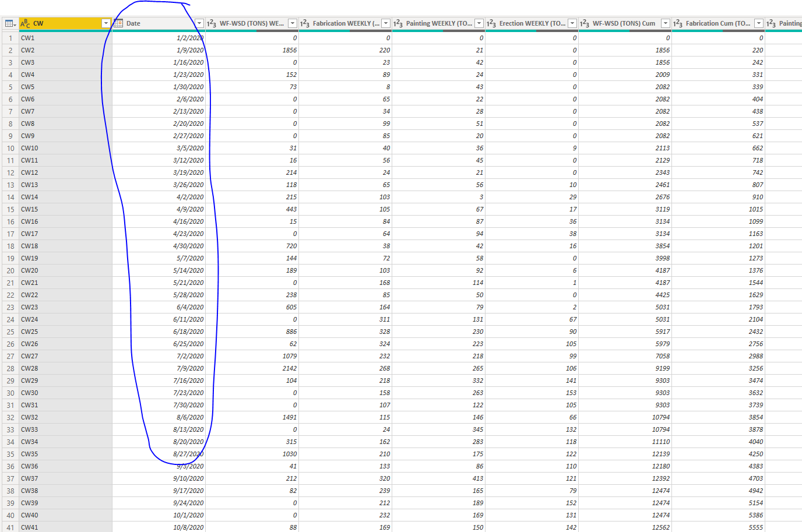The height and width of the screenshot is (532, 802).
Task: Open the Erection WEEKLY column filter dropdown
Action: [x=572, y=23]
